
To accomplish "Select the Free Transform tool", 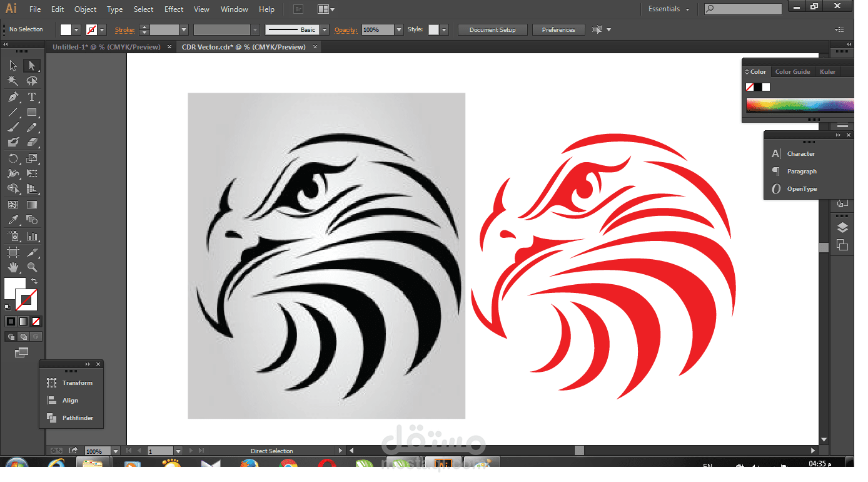I will pos(32,173).
